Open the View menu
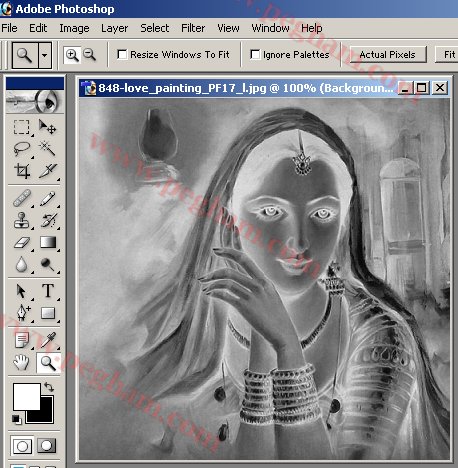458x468 pixels. [x=228, y=28]
